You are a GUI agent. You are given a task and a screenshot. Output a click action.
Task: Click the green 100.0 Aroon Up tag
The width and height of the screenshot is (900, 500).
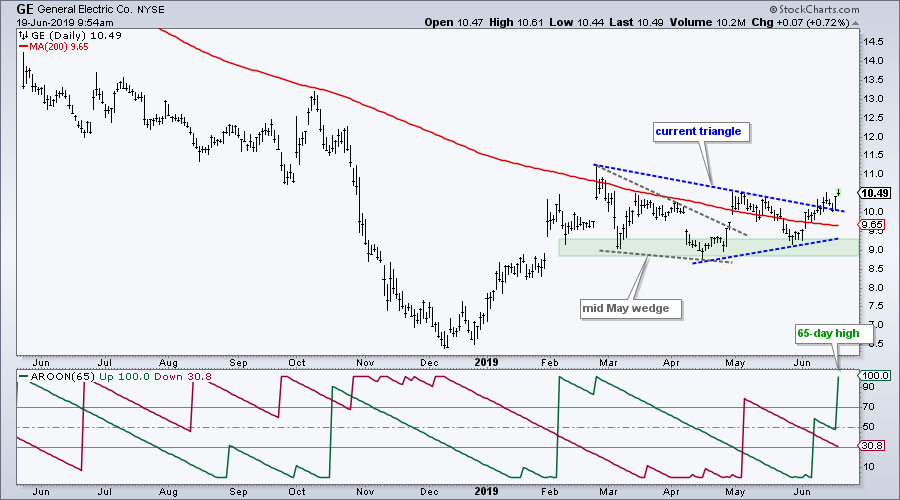click(875, 375)
